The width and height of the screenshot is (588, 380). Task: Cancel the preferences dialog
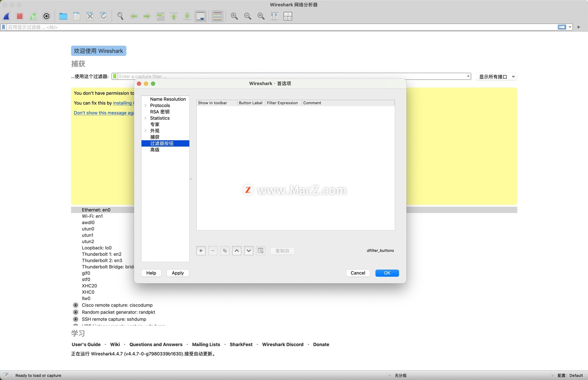click(x=358, y=273)
